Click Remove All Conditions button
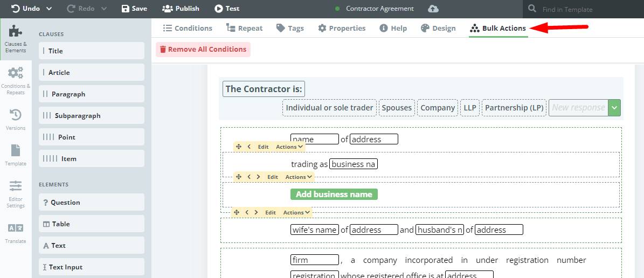Image resolution: width=644 pixels, height=278 pixels. tap(203, 49)
